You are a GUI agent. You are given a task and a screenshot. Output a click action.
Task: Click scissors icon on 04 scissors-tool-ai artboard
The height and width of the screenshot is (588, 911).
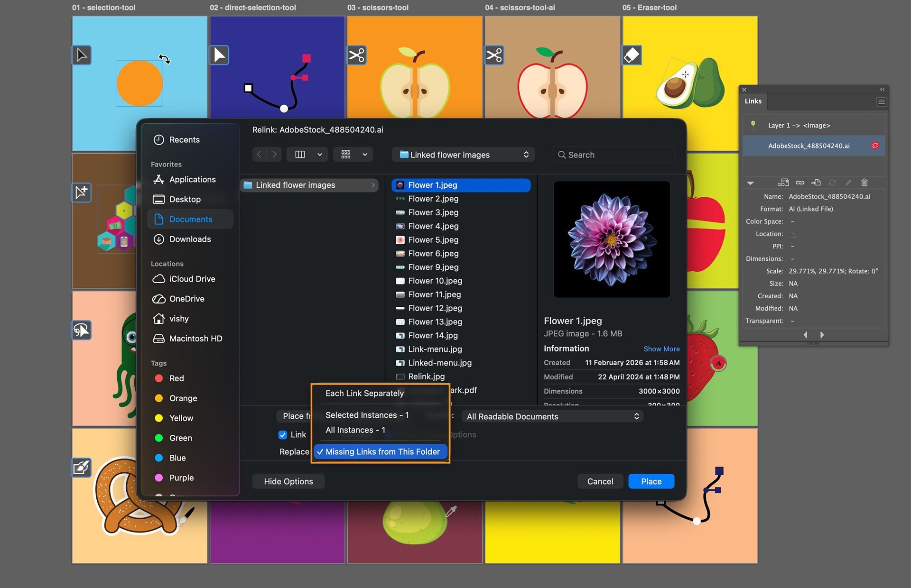[494, 55]
